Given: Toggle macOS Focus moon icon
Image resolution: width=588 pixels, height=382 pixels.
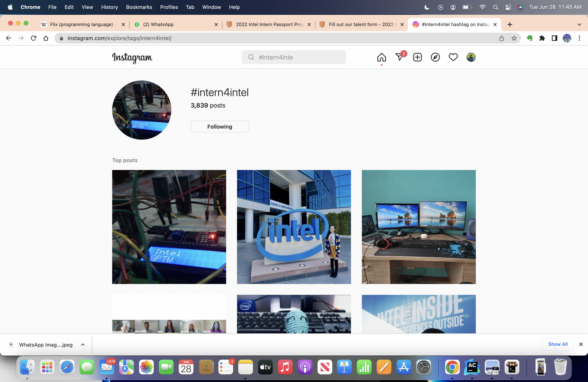Looking at the screenshot, I should (427, 7).
